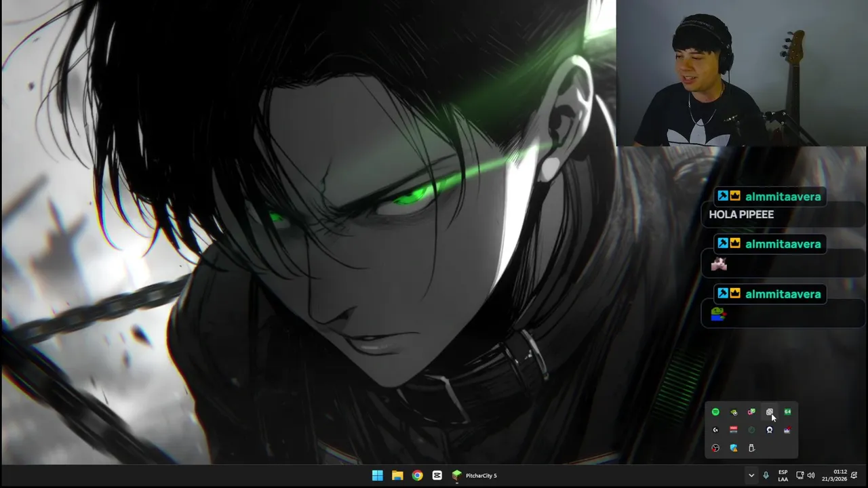Click the green 64 tray icon
The width and height of the screenshot is (868, 488).
[787, 412]
